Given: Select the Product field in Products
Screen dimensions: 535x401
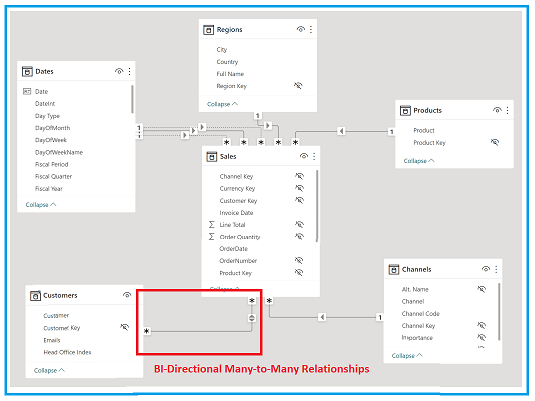Looking at the screenshot, I should point(424,130).
